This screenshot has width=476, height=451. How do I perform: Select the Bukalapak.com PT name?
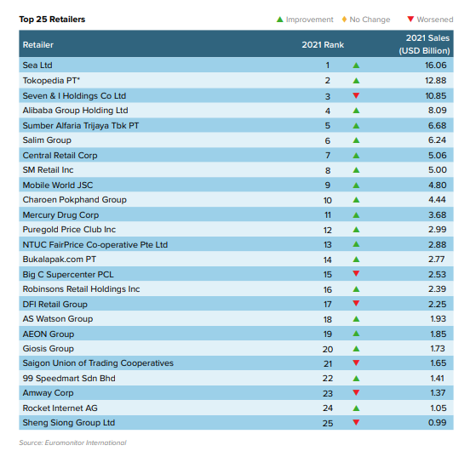[x=60, y=260]
